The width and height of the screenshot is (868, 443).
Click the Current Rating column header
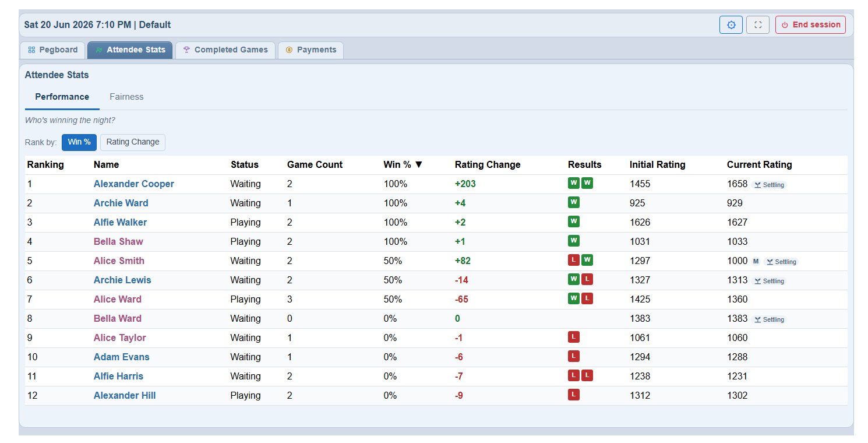(x=759, y=165)
